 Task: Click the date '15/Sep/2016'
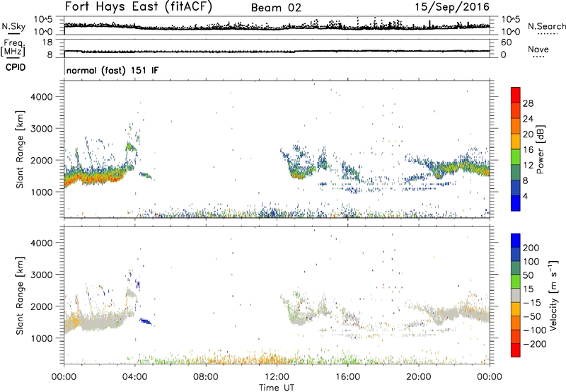[x=452, y=7]
